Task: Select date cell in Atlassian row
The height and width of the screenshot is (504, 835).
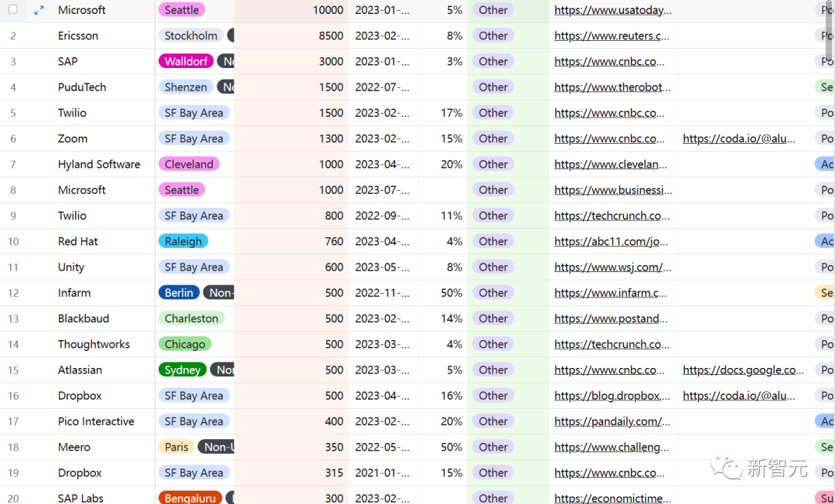Action: (383, 370)
